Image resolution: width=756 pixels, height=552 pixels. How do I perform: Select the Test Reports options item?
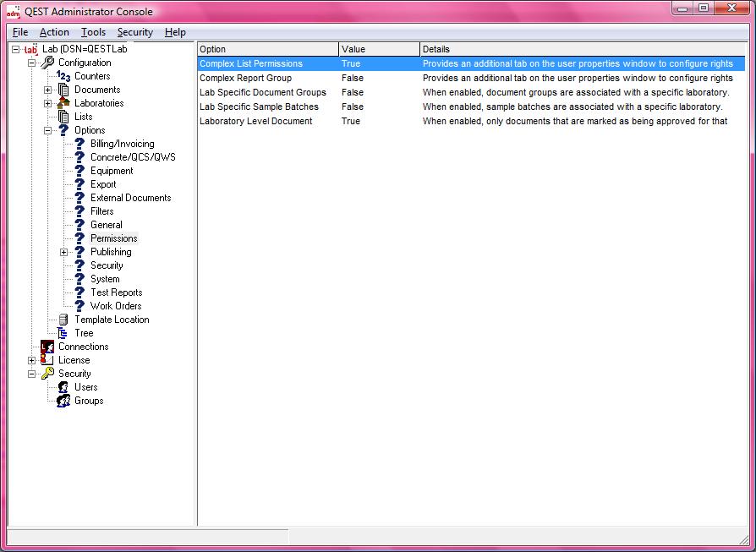[116, 292]
